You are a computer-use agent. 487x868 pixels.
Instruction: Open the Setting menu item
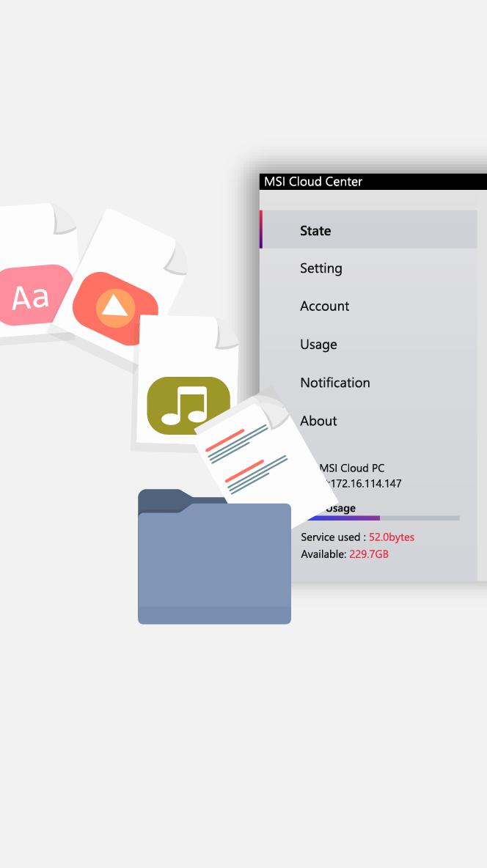click(x=321, y=268)
